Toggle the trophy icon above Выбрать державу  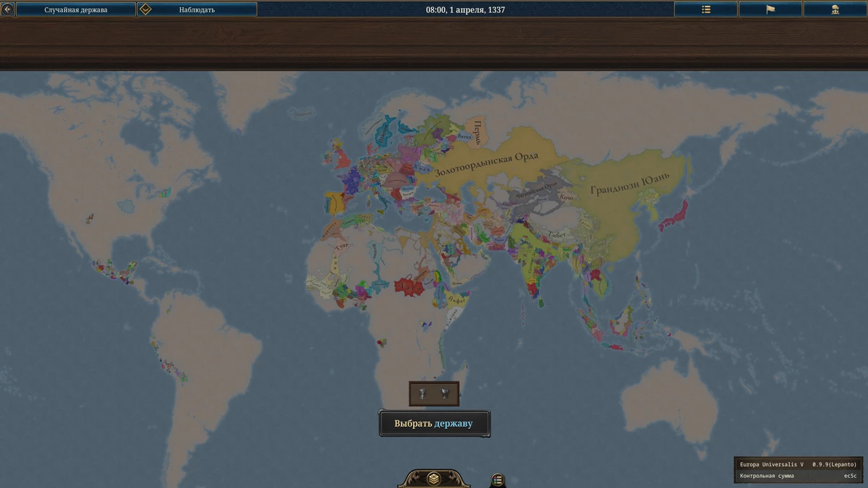(446, 393)
